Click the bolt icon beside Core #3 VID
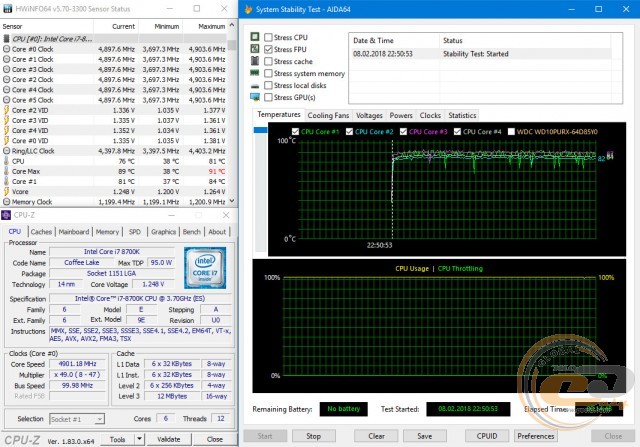 pyautogui.click(x=7, y=120)
